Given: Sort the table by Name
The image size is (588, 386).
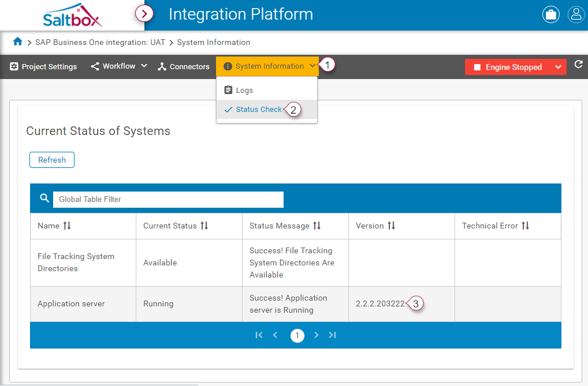Looking at the screenshot, I should 67,226.
